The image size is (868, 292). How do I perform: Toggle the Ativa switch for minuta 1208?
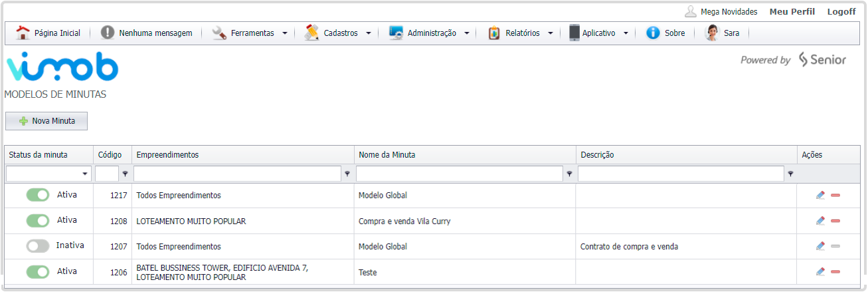click(38, 220)
